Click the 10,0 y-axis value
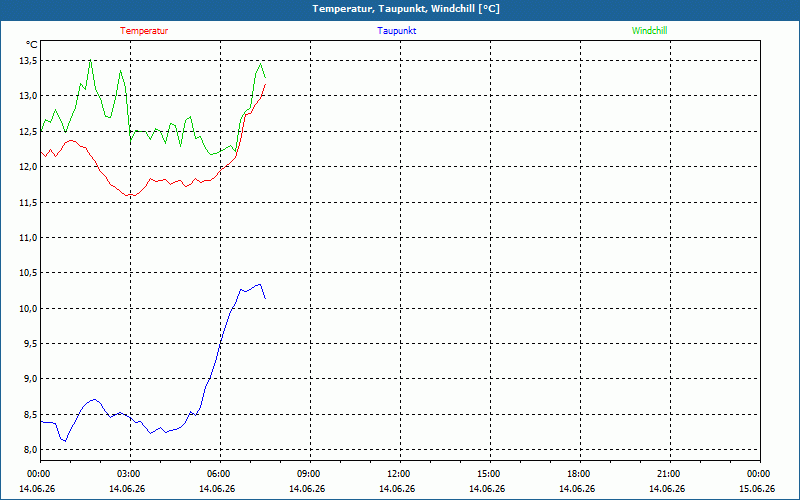 click(x=28, y=308)
